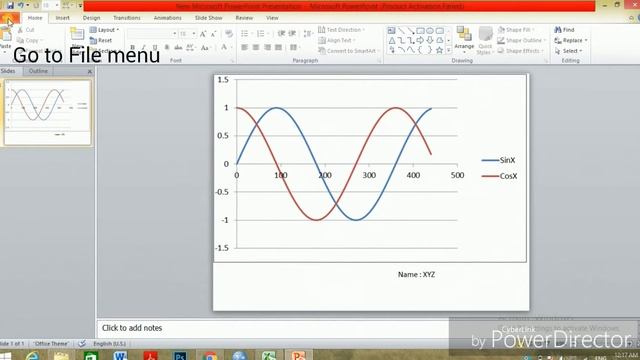The height and width of the screenshot is (360, 640).
Task: Click the Font Color button
Action: [224, 48]
